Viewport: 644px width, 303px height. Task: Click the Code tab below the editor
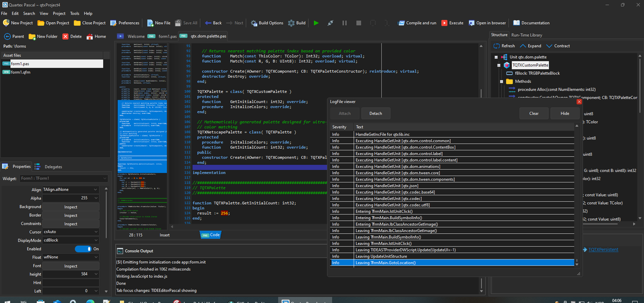(x=210, y=235)
